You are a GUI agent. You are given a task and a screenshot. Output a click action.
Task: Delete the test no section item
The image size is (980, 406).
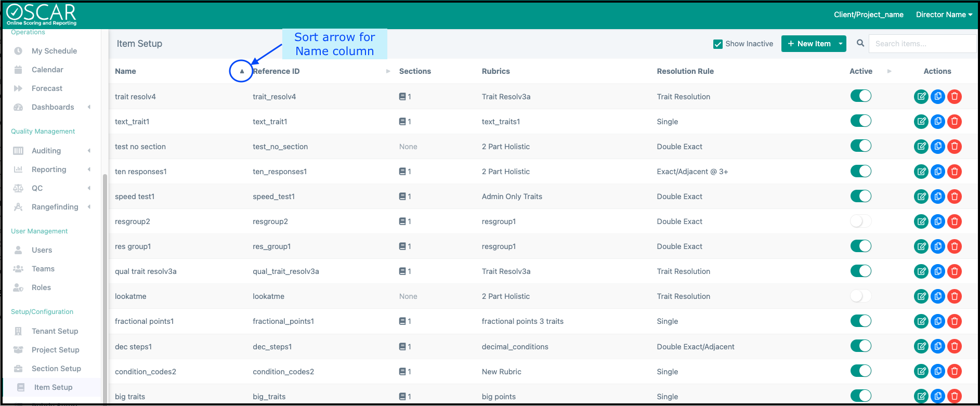[954, 147]
